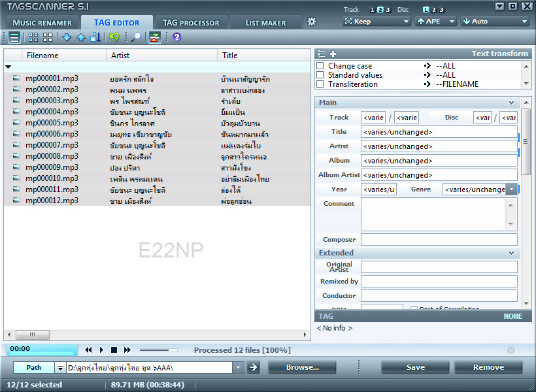Deselect all files with the dark-grid icon
The image size is (536, 392).
tap(48, 37)
